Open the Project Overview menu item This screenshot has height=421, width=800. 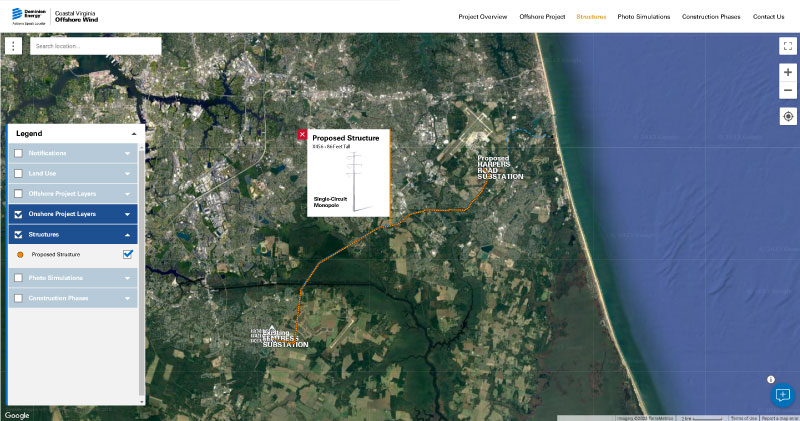[482, 17]
